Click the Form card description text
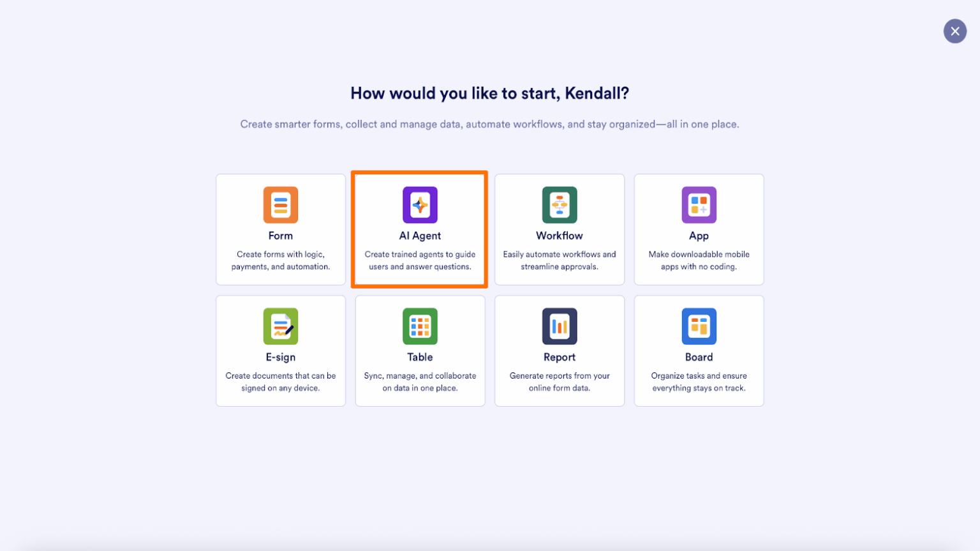The image size is (980, 551). [x=280, y=260]
